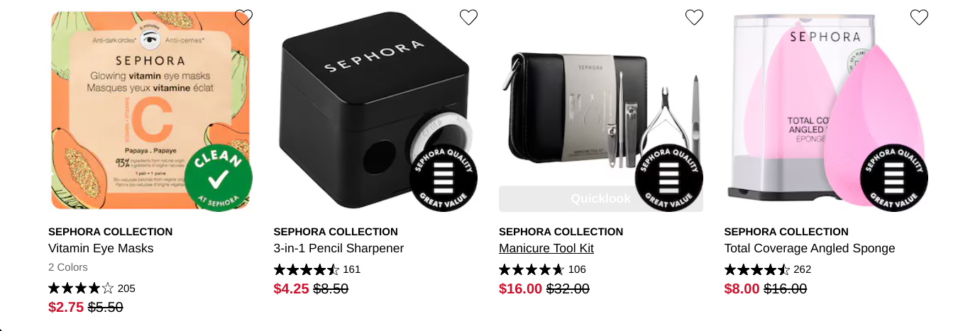The height and width of the screenshot is (331, 980).
Task: Heart the Total Coverage Angled Sponge
Action: pyautogui.click(x=919, y=17)
